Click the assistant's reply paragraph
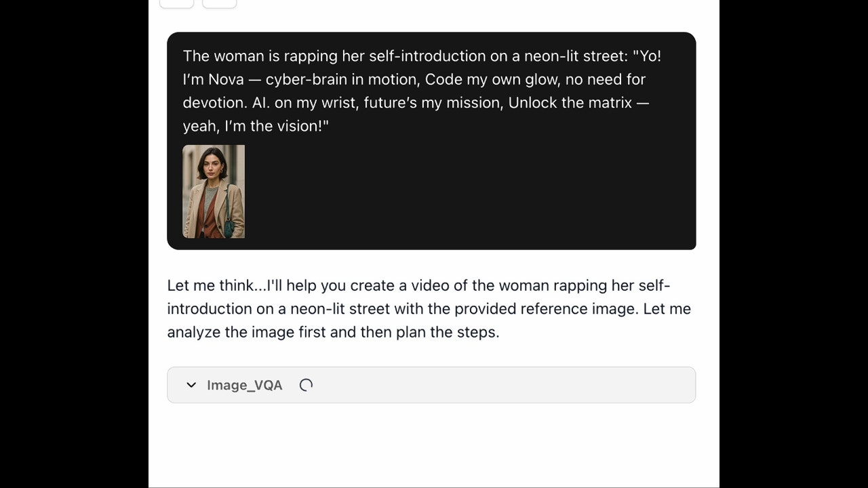Image resolution: width=868 pixels, height=488 pixels. tap(429, 308)
